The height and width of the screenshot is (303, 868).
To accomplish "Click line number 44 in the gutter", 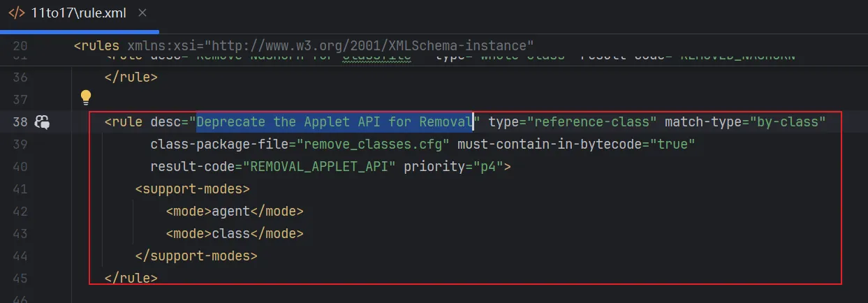I will [20, 256].
